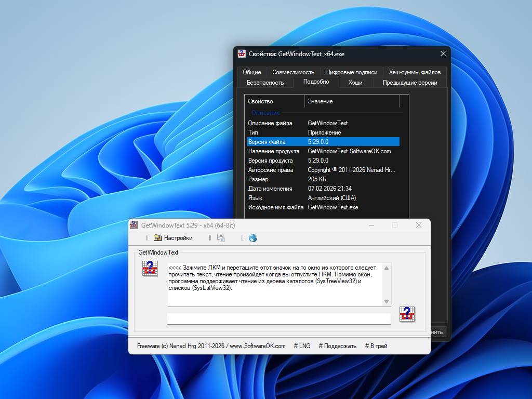Viewport: 532px width, 399px height.
Task: Close the GetWindowText window
Action: tap(419, 225)
